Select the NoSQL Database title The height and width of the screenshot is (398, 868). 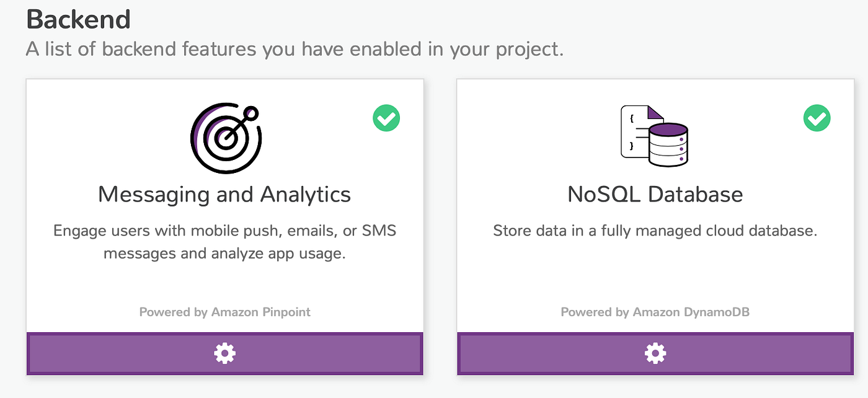(655, 195)
